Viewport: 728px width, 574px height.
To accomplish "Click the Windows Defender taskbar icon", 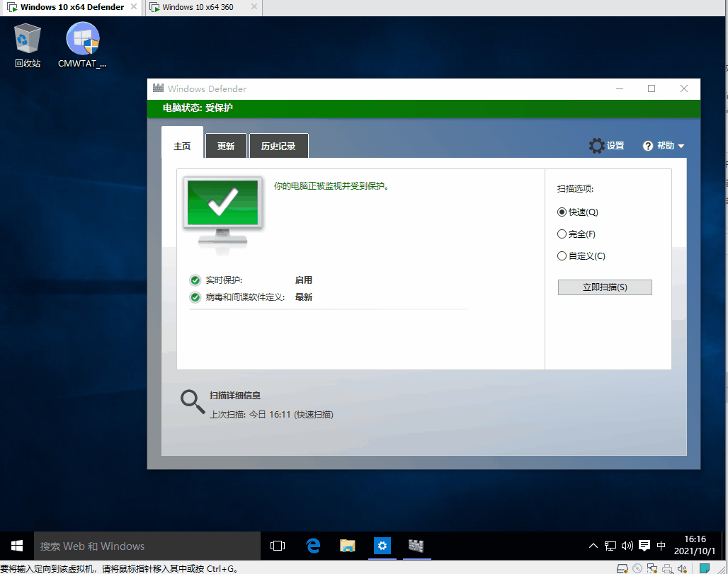I will [x=416, y=546].
